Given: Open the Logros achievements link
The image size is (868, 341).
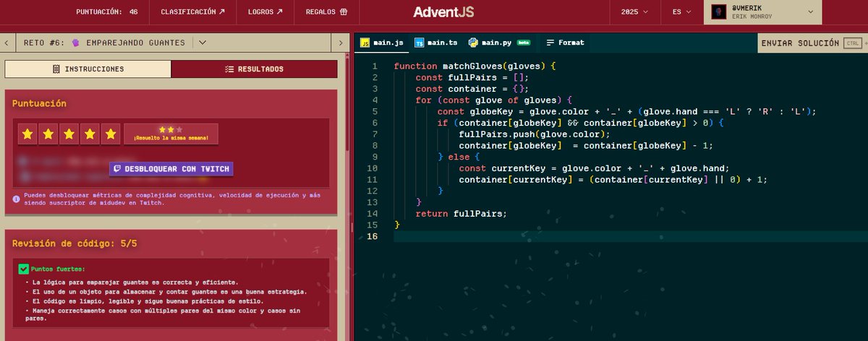Looking at the screenshot, I should coord(265,12).
